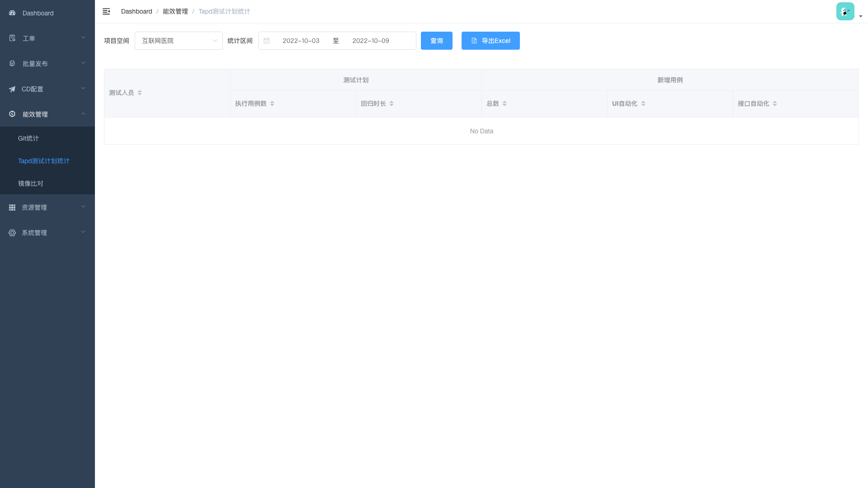Collapse the sidebar with hamburger icon
The height and width of the screenshot is (488, 868).
click(x=106, y=11)
